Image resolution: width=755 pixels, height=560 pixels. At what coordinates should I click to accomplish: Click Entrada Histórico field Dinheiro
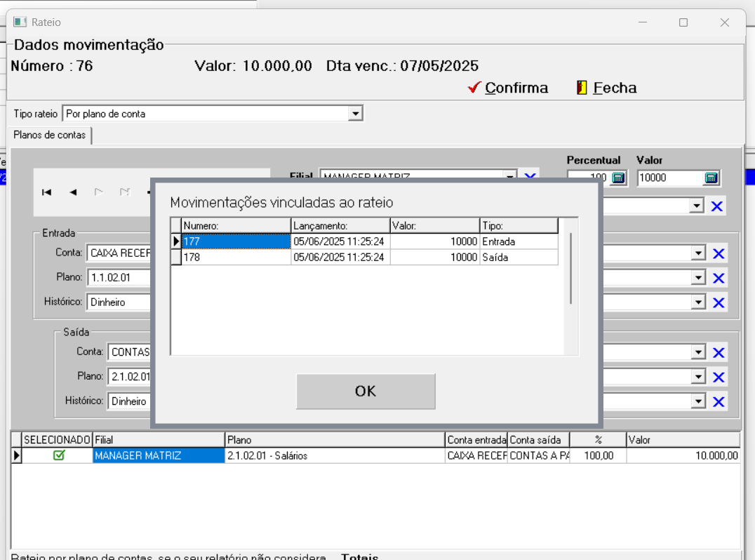119,302
